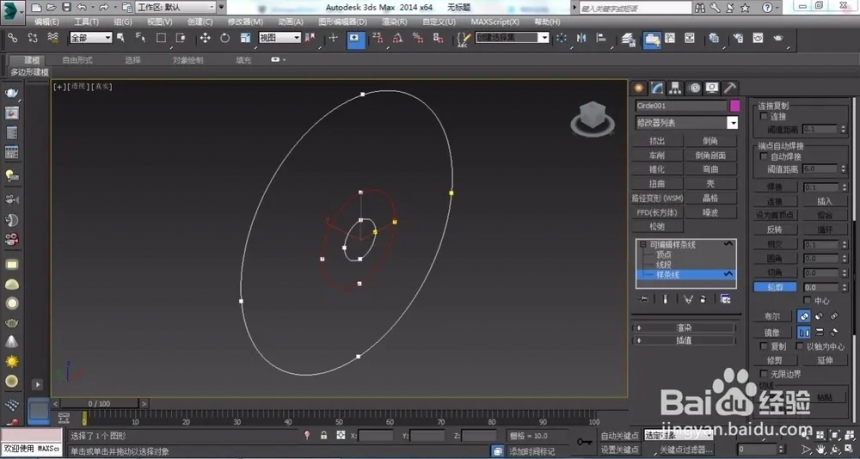Select the Select and Scale tool
Image resolution: width=860 pixels, height=459 pixels.
[245, 38]
